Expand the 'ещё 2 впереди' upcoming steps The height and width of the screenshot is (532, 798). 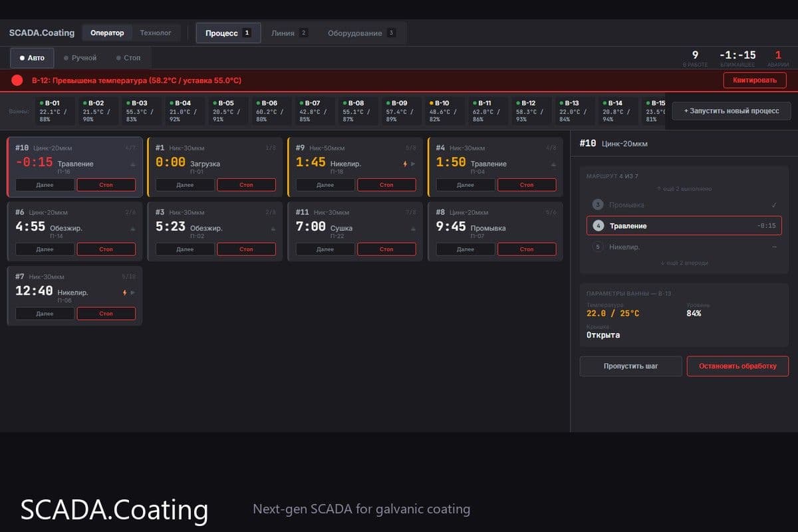[684, 263]
